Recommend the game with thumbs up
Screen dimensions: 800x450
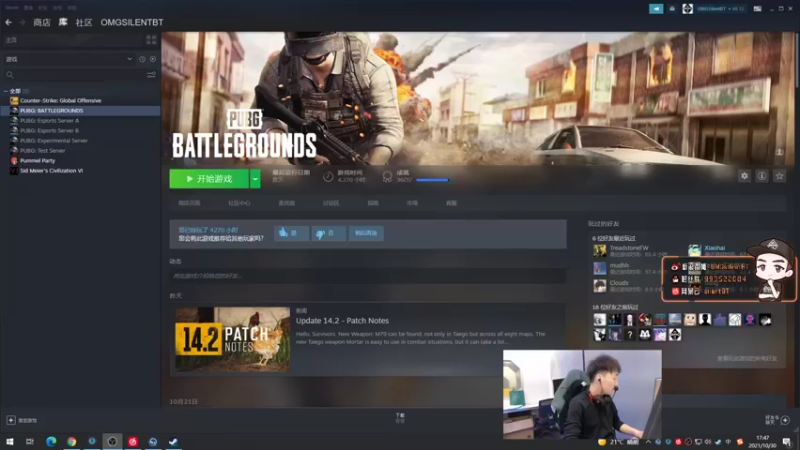coord(291,233)
